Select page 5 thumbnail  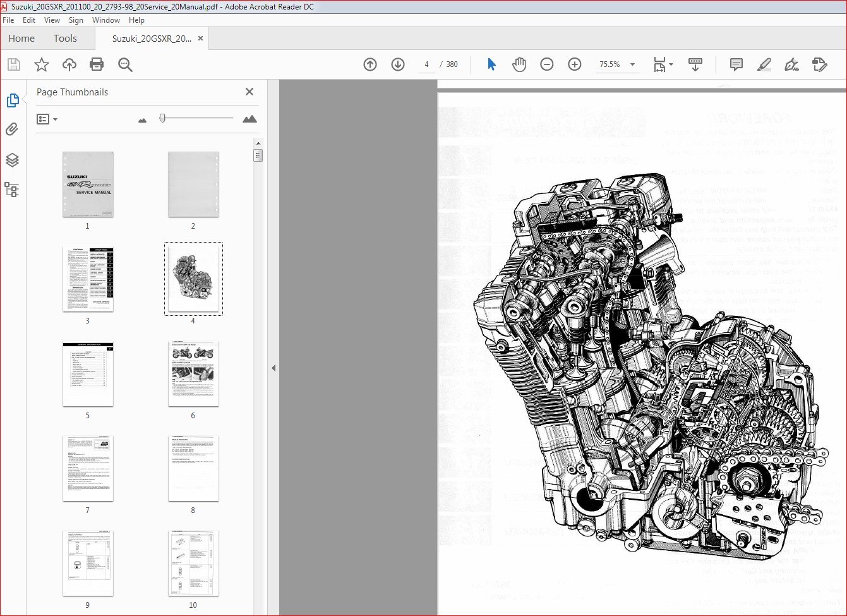tap(88, 374)
